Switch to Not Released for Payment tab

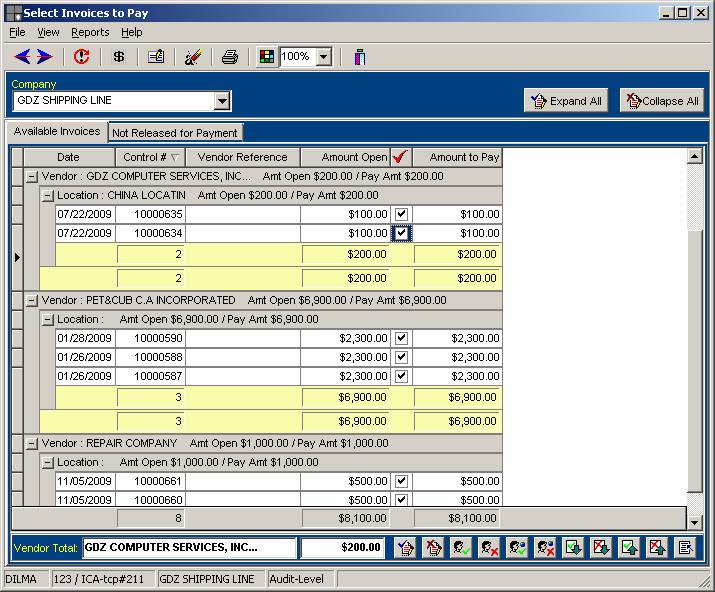(x=175, y=133)
